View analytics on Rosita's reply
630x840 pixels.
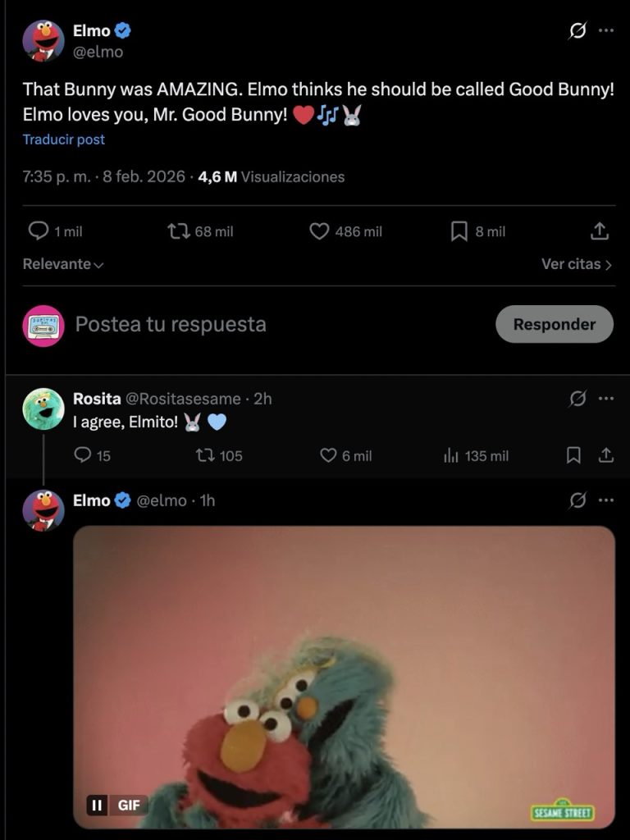coord(450,455)
